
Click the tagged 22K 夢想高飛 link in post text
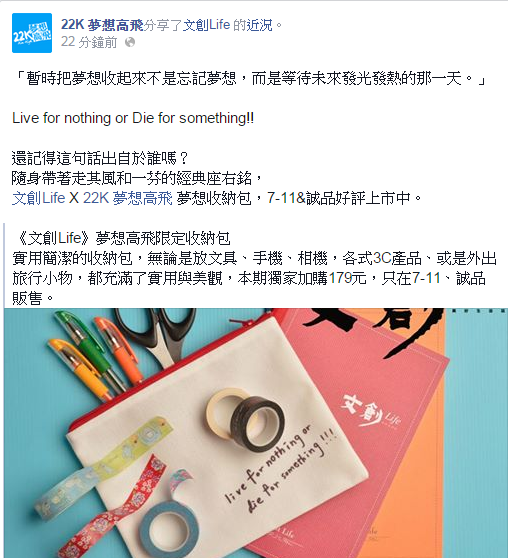[x=127, y=198]
